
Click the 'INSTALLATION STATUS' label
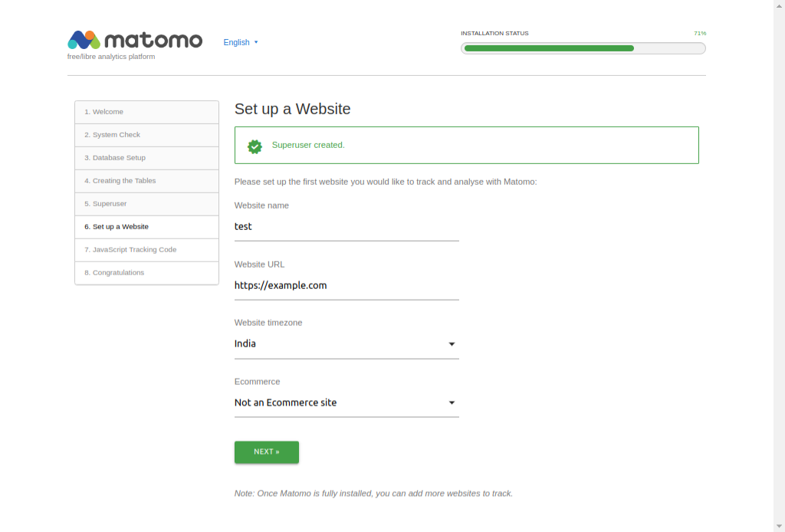coord(494,34)
